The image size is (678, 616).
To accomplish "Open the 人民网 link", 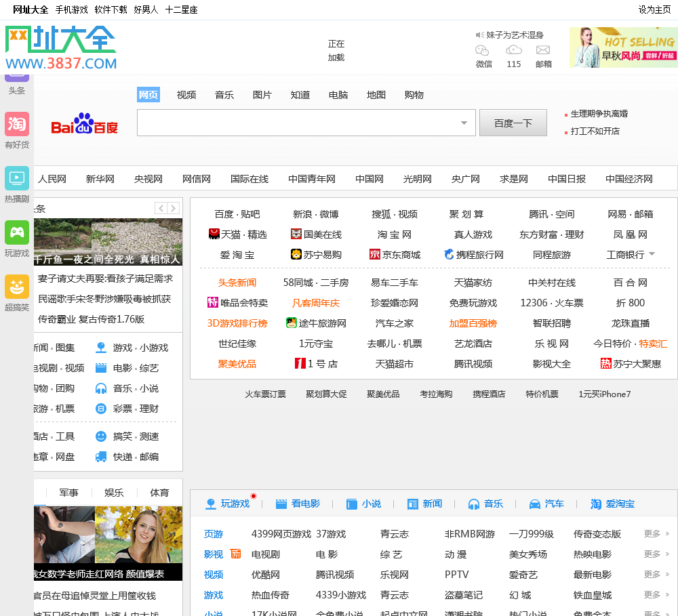I will (52, 178).
